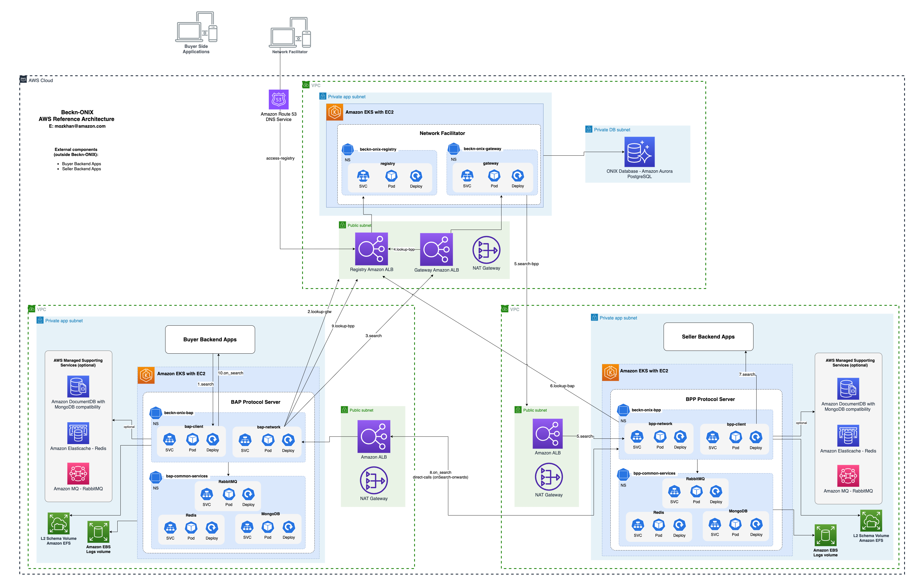Select the left L2 Schema Volume EFS icon
The width and height of the screenshot is (924, 588).
click(59, 523)
